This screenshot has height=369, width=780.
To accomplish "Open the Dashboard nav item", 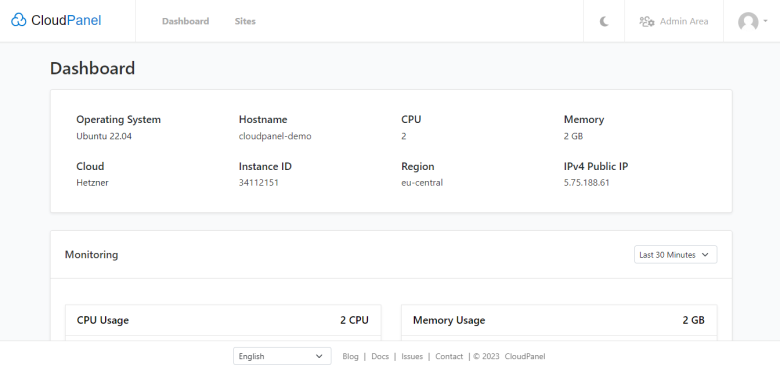I will (186, 21).
